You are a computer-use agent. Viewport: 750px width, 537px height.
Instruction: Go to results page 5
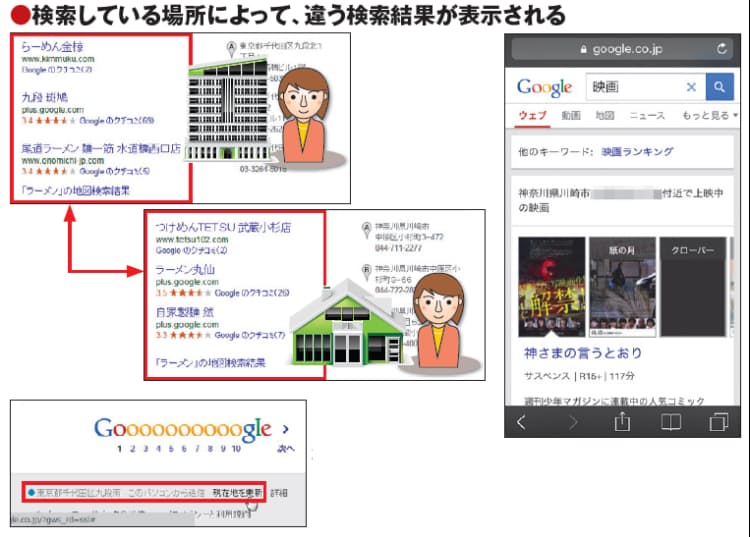pos(171,449)
